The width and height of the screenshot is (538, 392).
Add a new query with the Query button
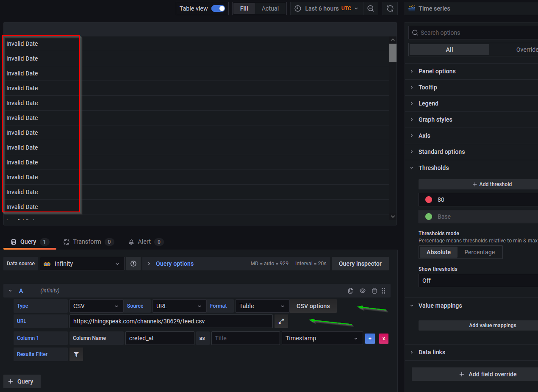(x=22, y=381)
